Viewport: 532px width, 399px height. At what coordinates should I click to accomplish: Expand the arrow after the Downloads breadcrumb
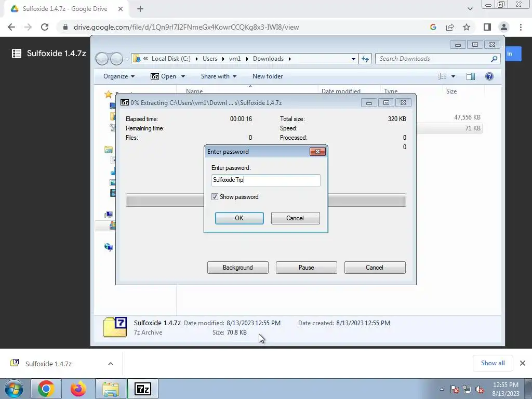click(290, 59)
